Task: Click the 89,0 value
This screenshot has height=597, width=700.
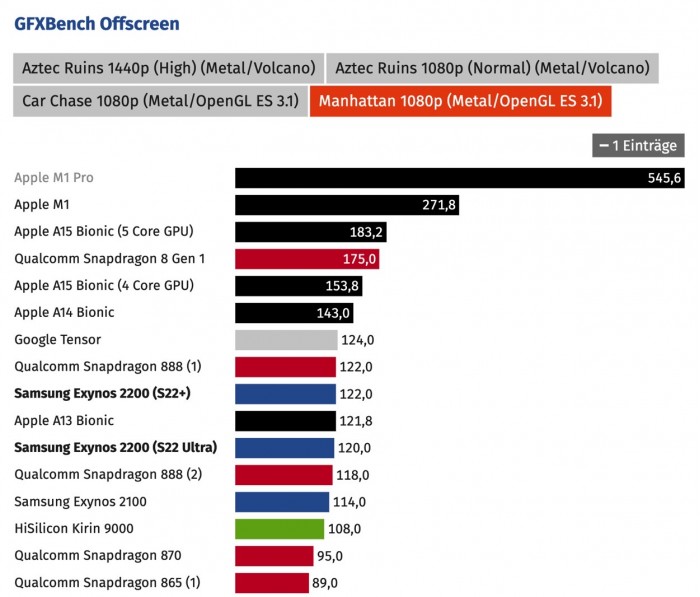Action: [325, 583]
